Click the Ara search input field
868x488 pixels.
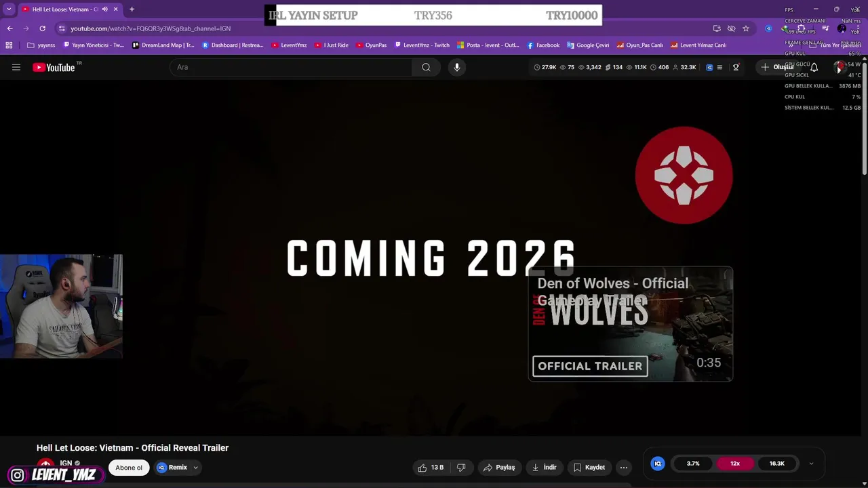(x=290, y=67)
